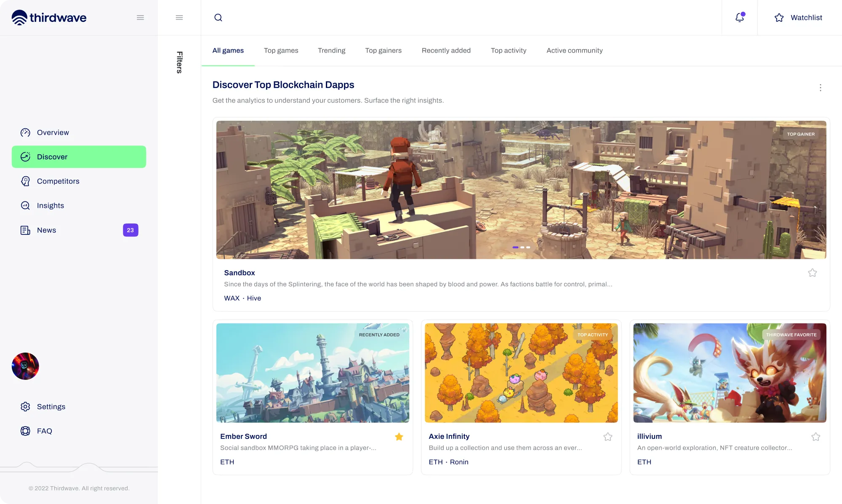Click Sandbox description starting 'Since the days'

point(418,284)
